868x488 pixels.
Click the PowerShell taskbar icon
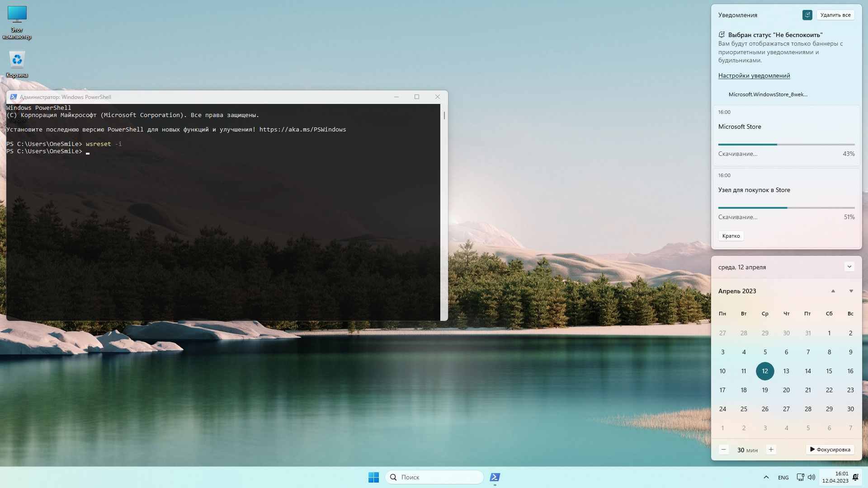495,477
